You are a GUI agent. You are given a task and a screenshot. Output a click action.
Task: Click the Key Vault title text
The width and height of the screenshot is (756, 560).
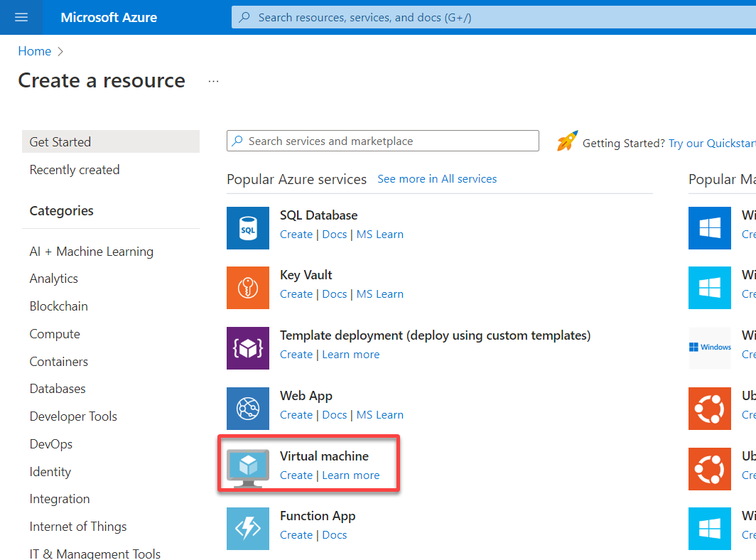tap(306, 275)
